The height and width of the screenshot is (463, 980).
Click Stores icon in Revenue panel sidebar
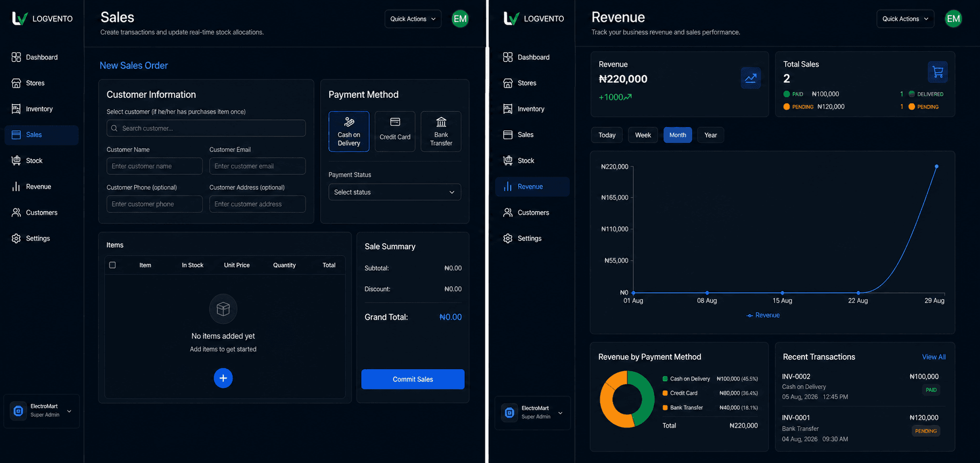click(508, 83)
